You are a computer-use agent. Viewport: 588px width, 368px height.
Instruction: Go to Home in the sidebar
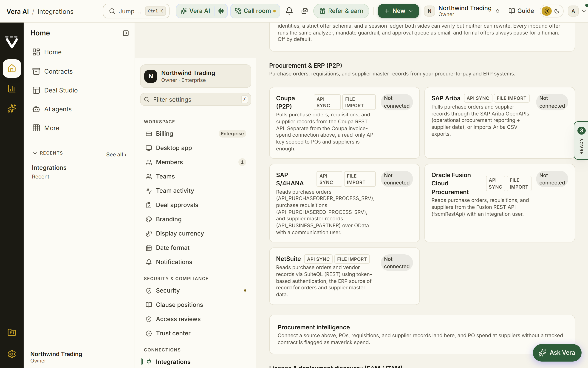79,52
